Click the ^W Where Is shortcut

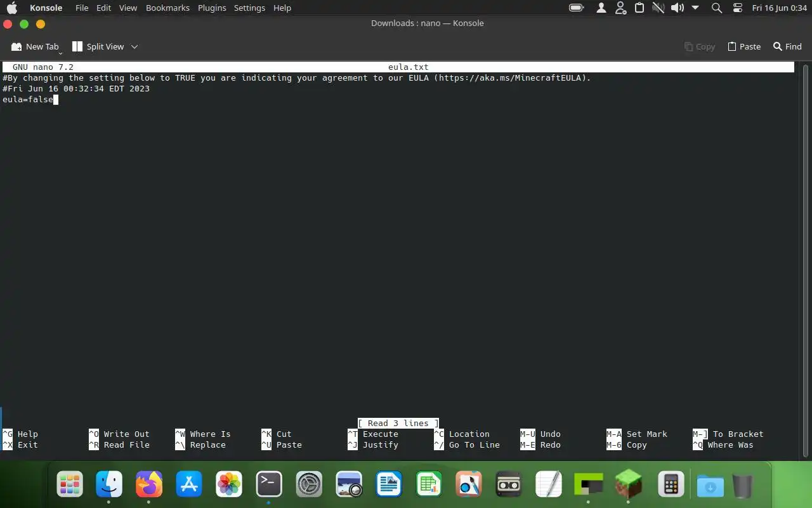point(203,434)
